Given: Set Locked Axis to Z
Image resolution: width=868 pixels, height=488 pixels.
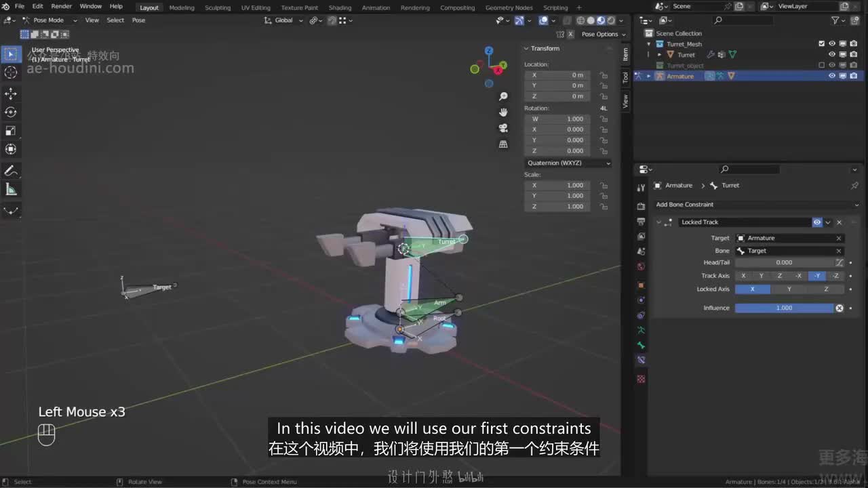Looking at the screenshot, I should [x=826, y=289].
